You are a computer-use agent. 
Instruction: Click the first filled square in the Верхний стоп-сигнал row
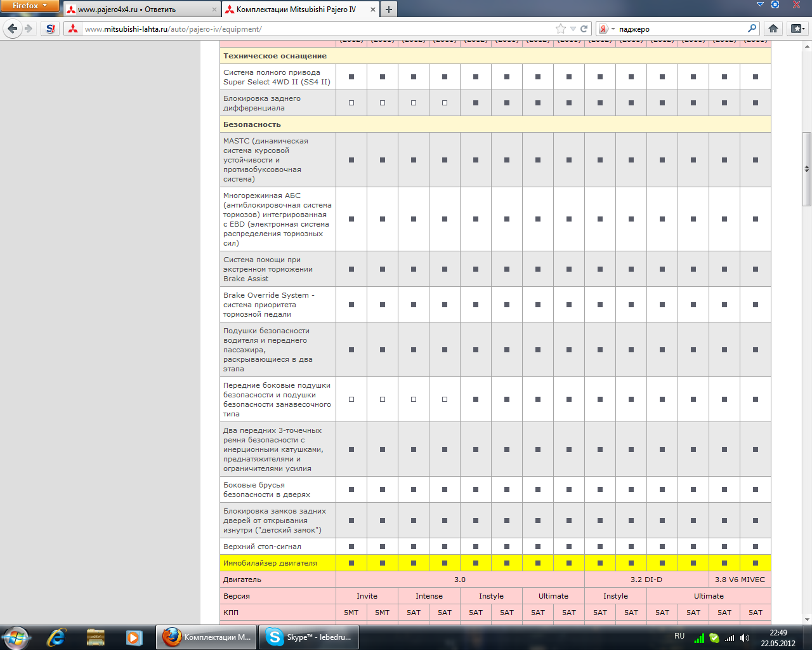pos(351,547)
